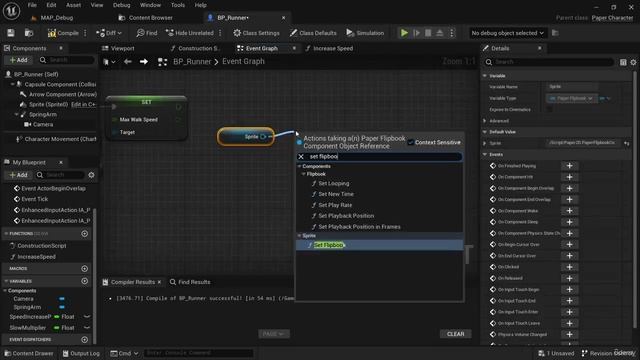Add a new function with plus icon
The height and width of the screenshot is (360, 640).
click(x=84, y=233)
